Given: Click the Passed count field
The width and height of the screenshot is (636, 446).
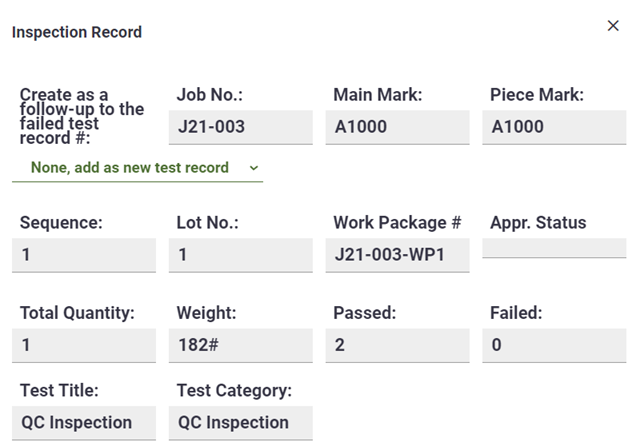Looking at the screenshot, I should (397, 345).
